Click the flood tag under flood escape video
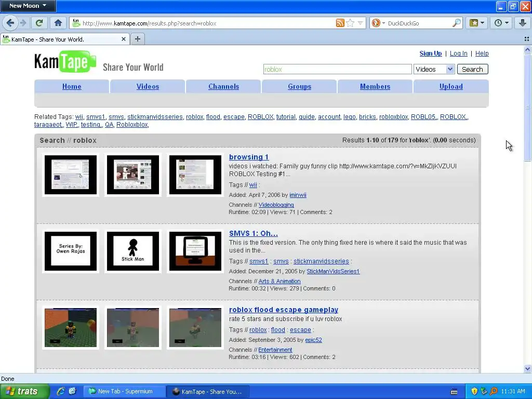 (x=278, y=330)
